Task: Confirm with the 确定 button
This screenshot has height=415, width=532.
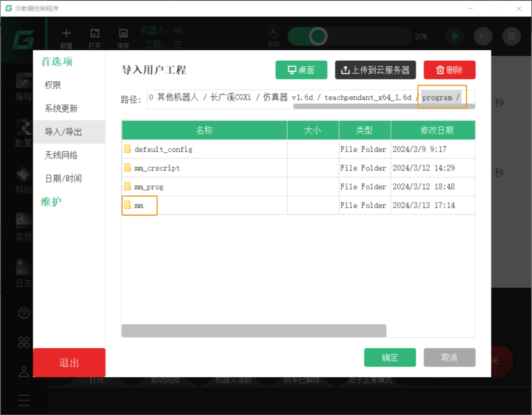Action: (390, 358)
